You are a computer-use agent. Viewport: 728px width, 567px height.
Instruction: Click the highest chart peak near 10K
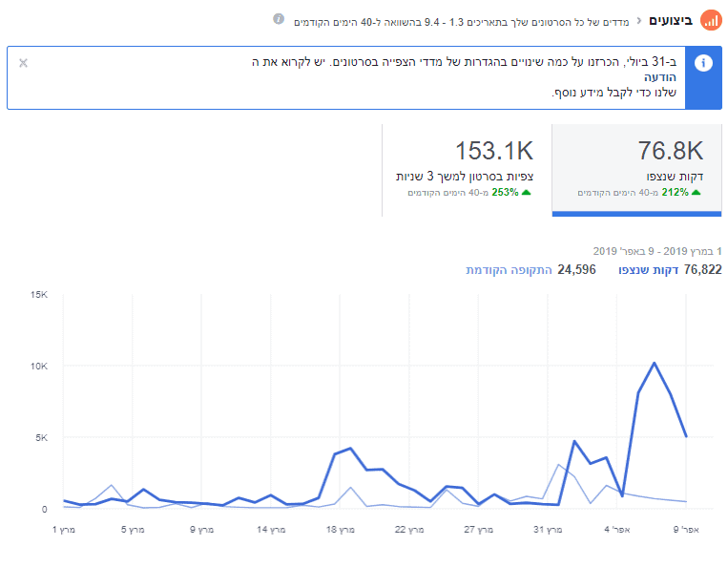(655, 364)
